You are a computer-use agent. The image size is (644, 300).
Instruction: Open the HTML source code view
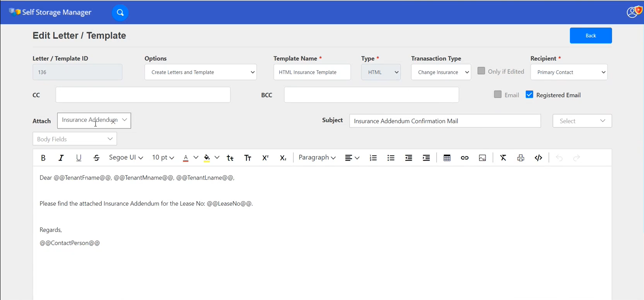pyautogui.click(x=538, y=158)
